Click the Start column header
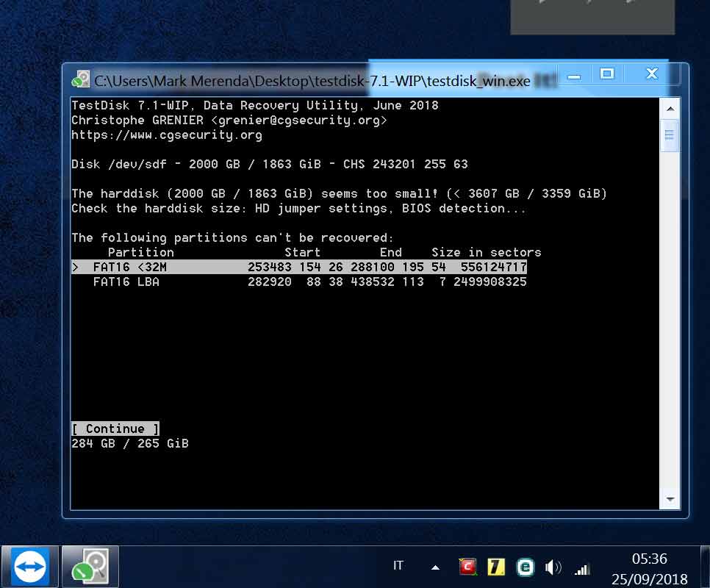The width and height of the screenshot is (710, 588). [x=302, y=252]
